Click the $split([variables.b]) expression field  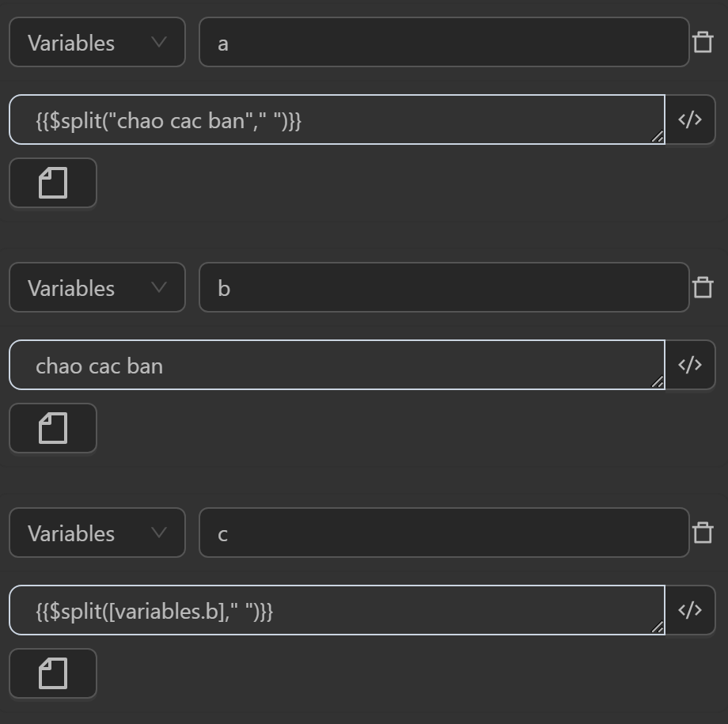(336, 611)
